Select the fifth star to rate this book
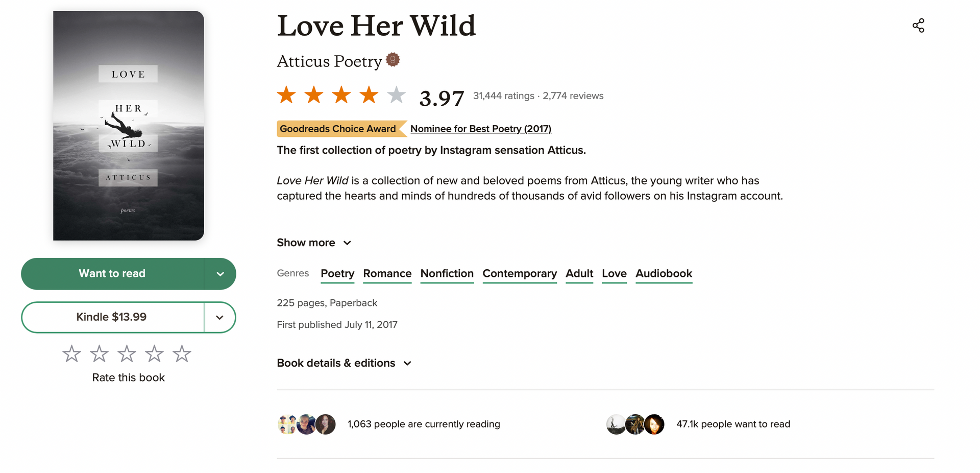 coord(182,353)
